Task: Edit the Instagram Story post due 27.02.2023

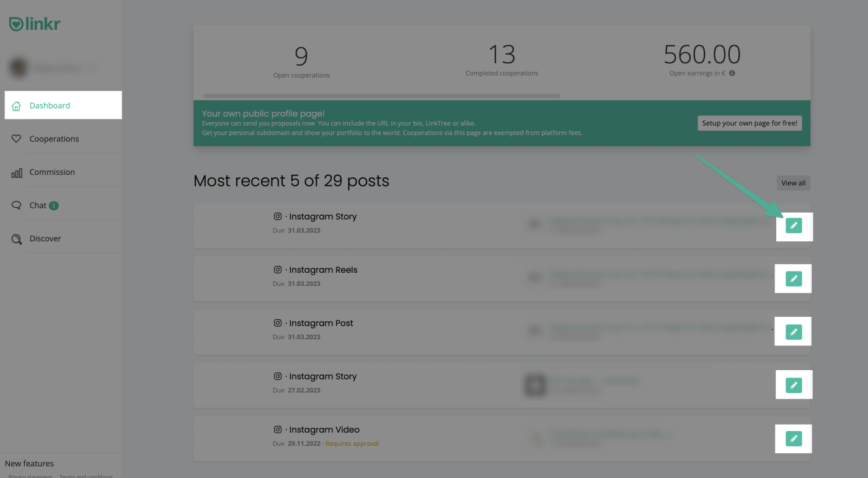Action: point(794,386)
